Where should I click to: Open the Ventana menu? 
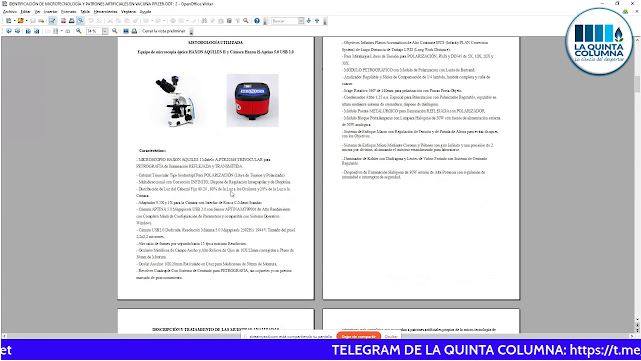click(128, 12)
